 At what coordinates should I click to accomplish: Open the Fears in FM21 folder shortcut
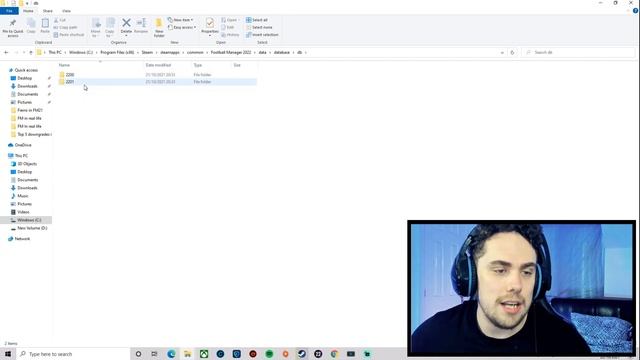29,110
